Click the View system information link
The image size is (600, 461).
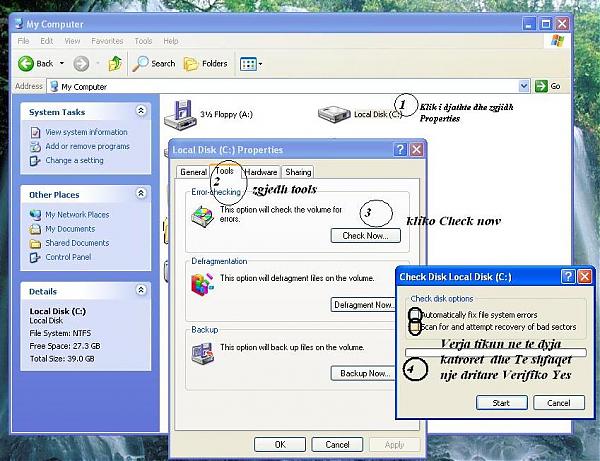pos(86,132)
